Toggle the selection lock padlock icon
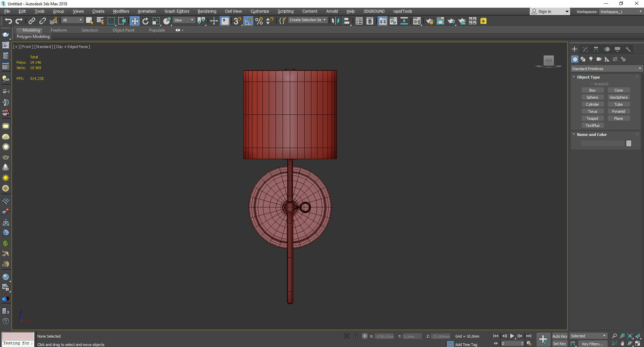This screenshot has width=644, height=347. [356, 336]
